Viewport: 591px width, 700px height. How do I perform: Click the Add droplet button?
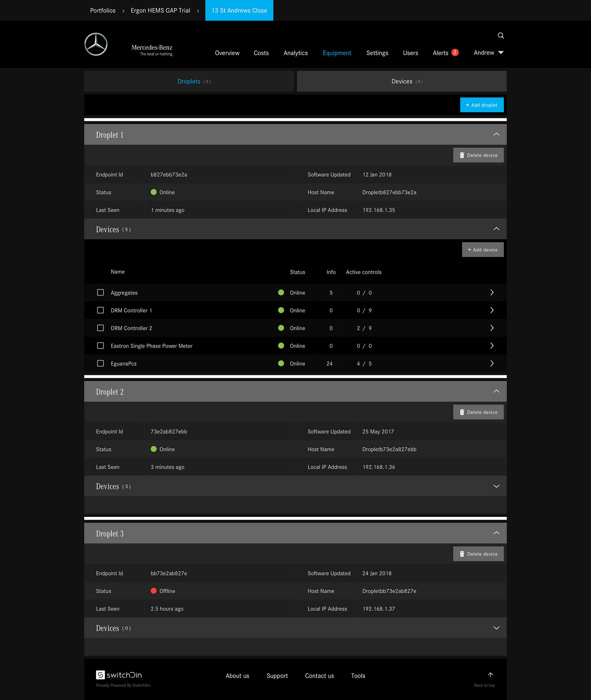click(x=481, y=105)
